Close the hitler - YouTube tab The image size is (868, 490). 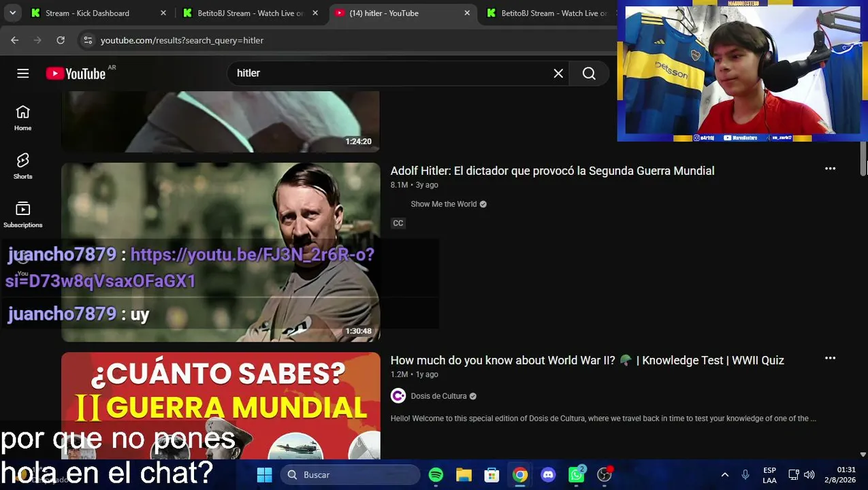[x=466, y=13]
